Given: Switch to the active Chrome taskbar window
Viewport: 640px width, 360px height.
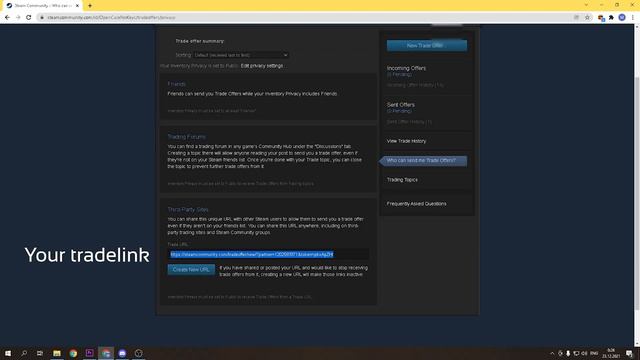Looking at the screenshot, I should [106, 353].
